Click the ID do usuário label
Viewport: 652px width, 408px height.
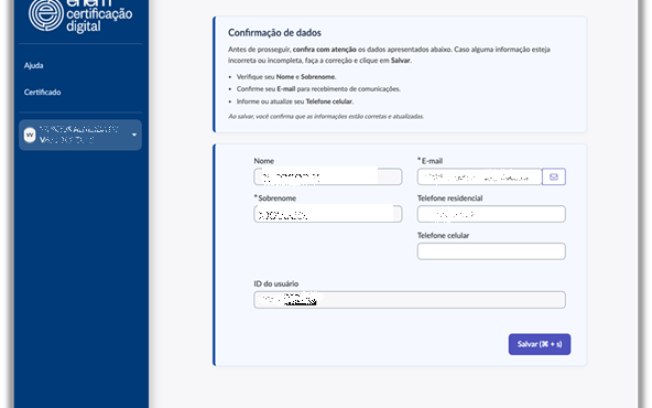(276, 284)
